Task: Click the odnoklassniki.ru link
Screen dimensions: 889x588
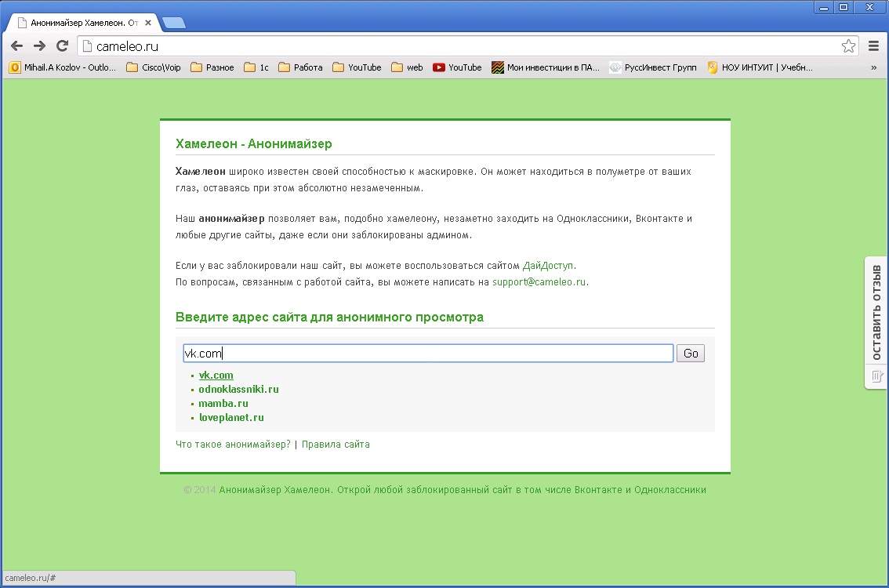Action: (x=238, y=389)
